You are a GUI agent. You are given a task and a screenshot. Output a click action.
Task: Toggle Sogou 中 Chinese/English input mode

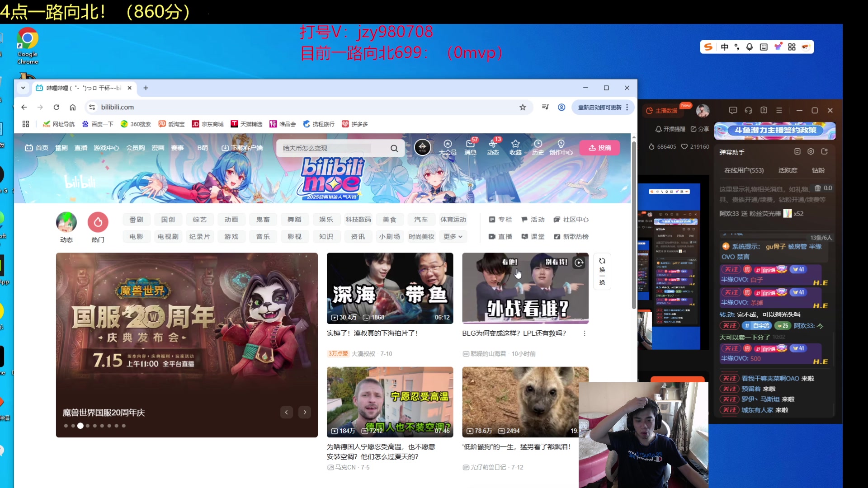click(x=725, y=47)
